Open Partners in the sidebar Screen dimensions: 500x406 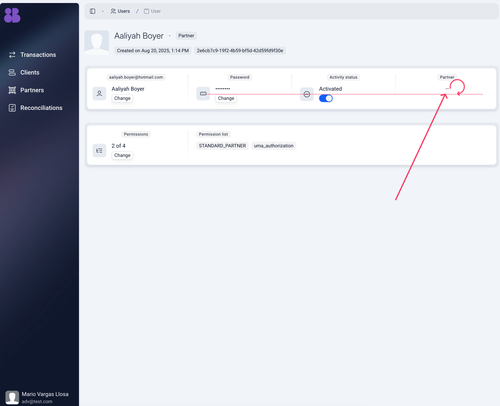tap(26, 90)
